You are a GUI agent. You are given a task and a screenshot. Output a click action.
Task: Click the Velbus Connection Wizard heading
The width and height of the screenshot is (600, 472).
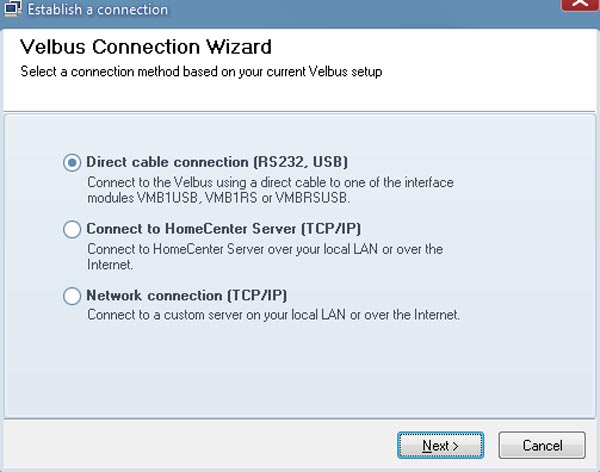click(146, 47)
